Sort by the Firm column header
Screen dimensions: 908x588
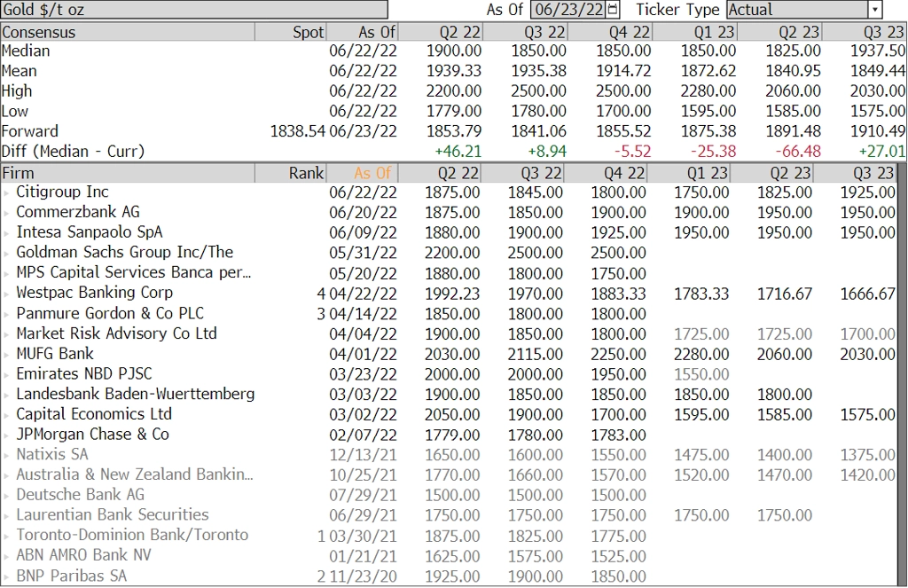coord(128,173)
